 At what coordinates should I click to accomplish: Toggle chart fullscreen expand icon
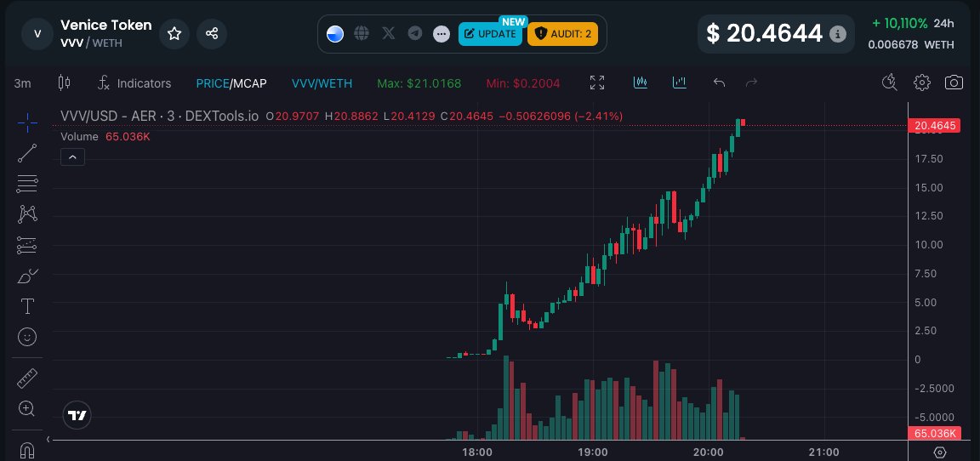point(597,83)
